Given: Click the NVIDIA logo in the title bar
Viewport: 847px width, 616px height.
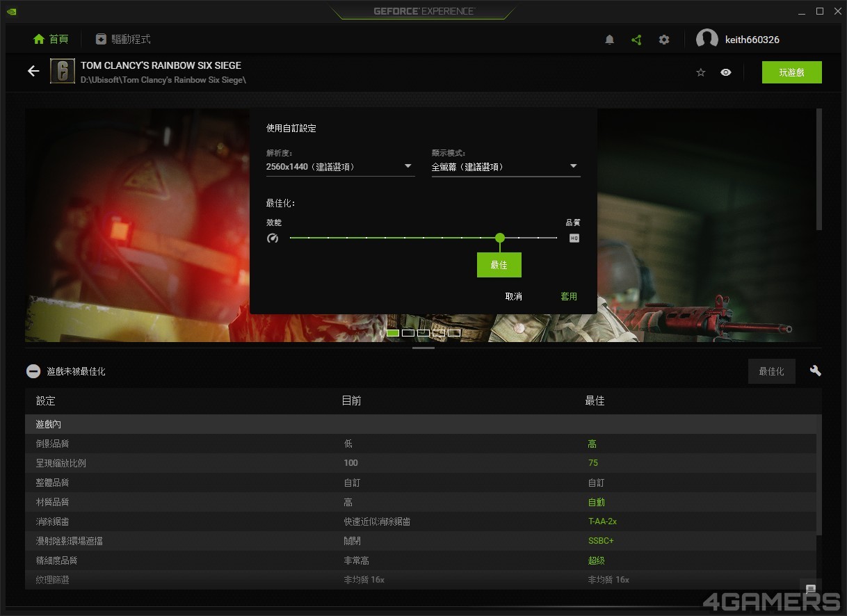Looking at the screenshot, I should click(x=12, y=11).
